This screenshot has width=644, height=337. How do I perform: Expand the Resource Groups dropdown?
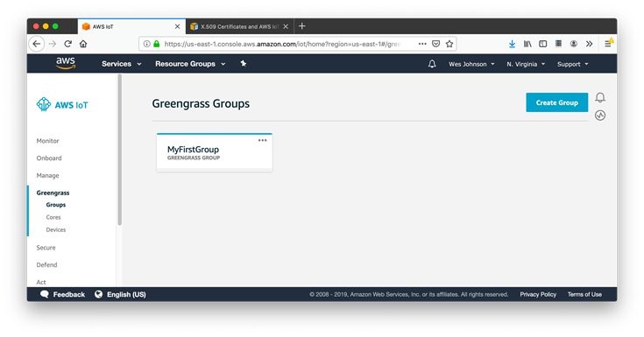click(190, 64)
